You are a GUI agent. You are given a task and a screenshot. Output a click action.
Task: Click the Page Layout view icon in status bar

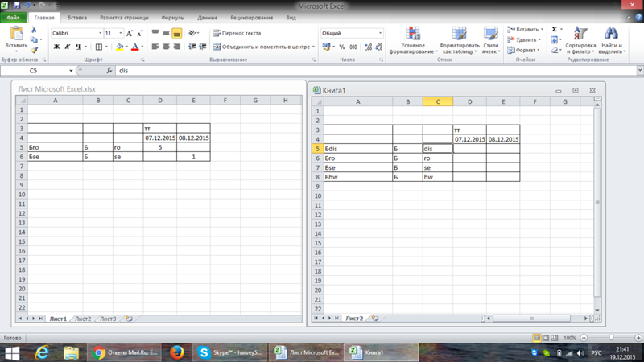point(546,338)
